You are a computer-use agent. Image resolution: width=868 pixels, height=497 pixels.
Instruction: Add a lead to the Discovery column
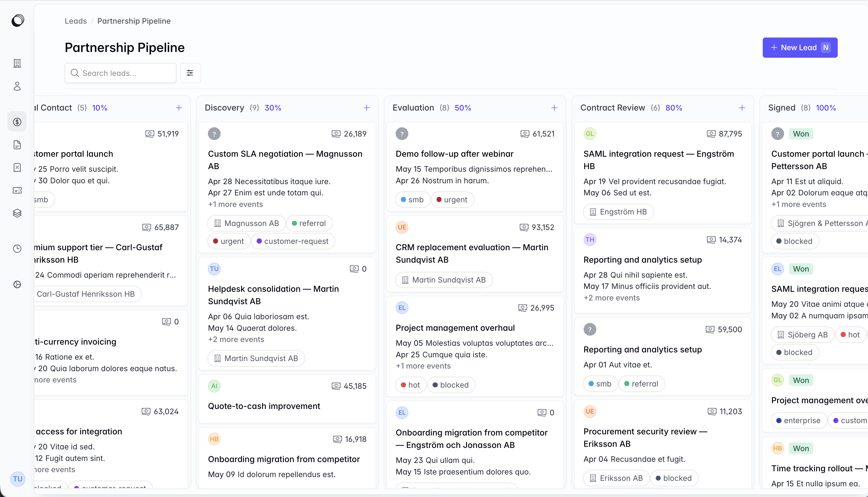click(x=367, y=108)
